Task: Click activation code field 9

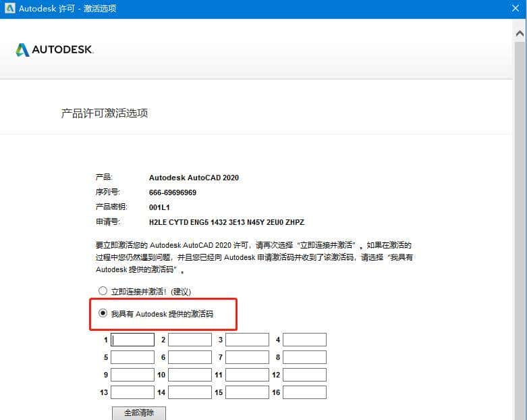Action: 132,375
